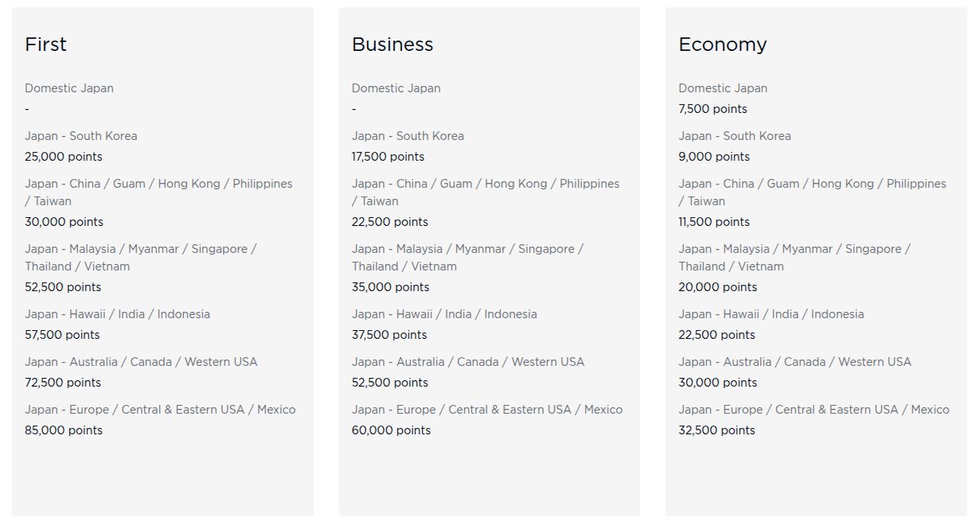This screenshot has height=529, width=980.
Task: Select the 25,000 points value in First
Action: point(64,157)
